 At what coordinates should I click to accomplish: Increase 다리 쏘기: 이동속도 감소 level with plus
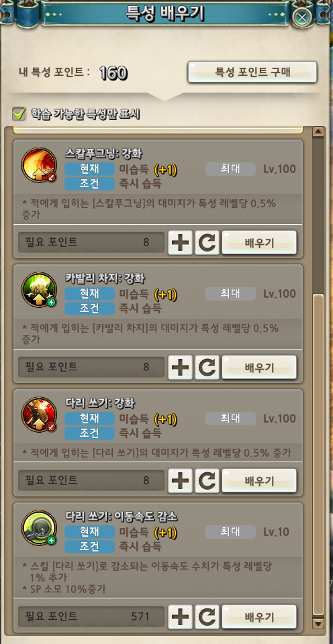coord(180,617)
